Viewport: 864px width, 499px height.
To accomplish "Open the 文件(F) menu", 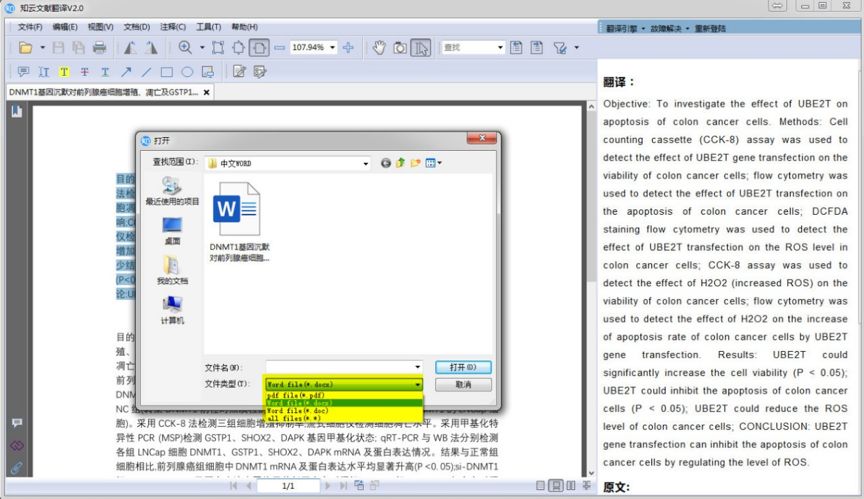I will (x=30, y=27).
